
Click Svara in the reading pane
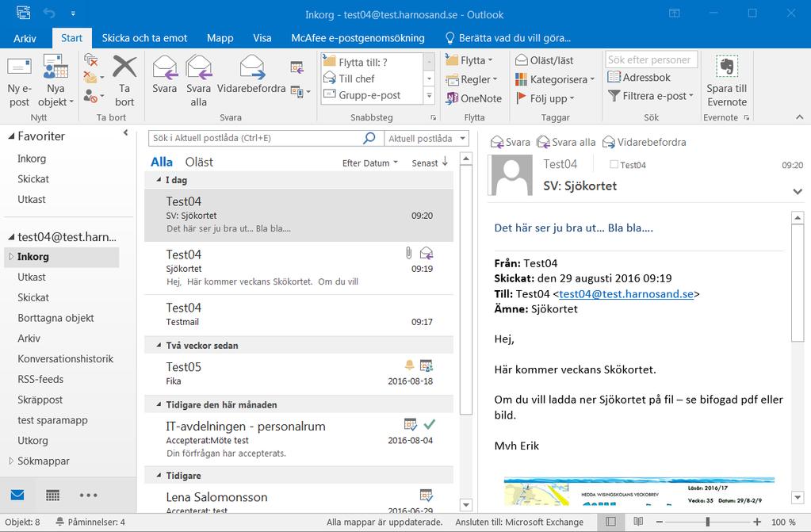pyautogui.click(x=511, y=142)
